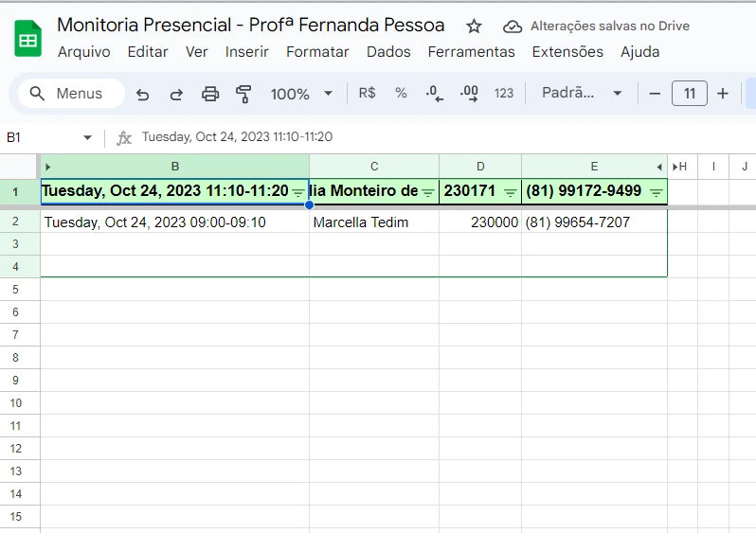
Task: Print the spreadsheet using printer icon
Action: (x=210, y=94)
